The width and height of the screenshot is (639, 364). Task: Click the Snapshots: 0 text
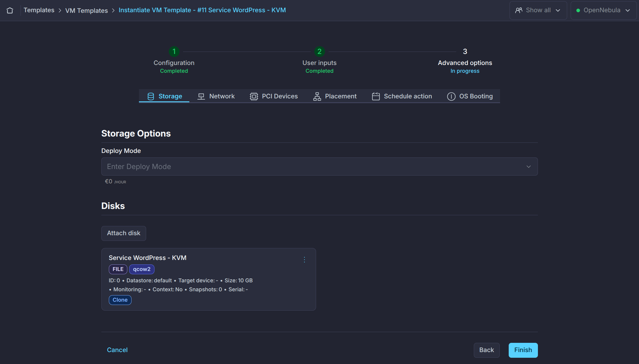[x=205, y=289]
